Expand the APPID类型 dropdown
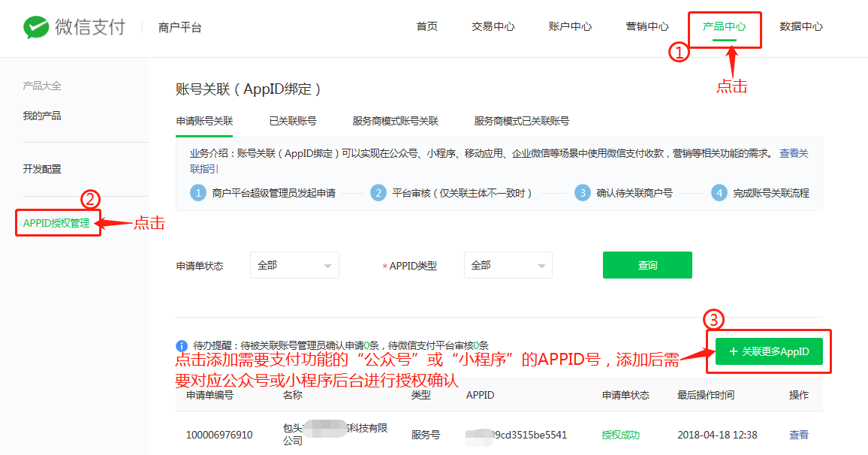The width and height of the screenshot is (868, 455). point(508,265)
